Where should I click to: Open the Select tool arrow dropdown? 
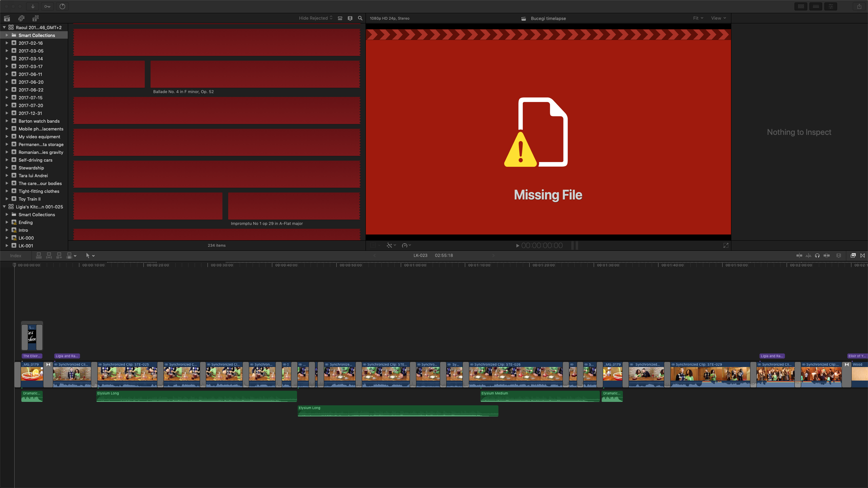[x=90, y=256]
